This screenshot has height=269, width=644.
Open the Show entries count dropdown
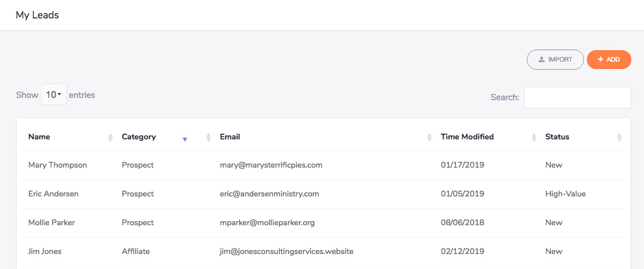click(x=54, y=94)
